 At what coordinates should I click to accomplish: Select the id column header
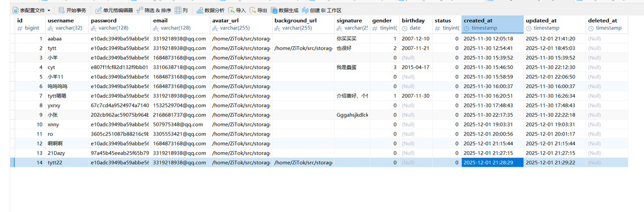29,24
